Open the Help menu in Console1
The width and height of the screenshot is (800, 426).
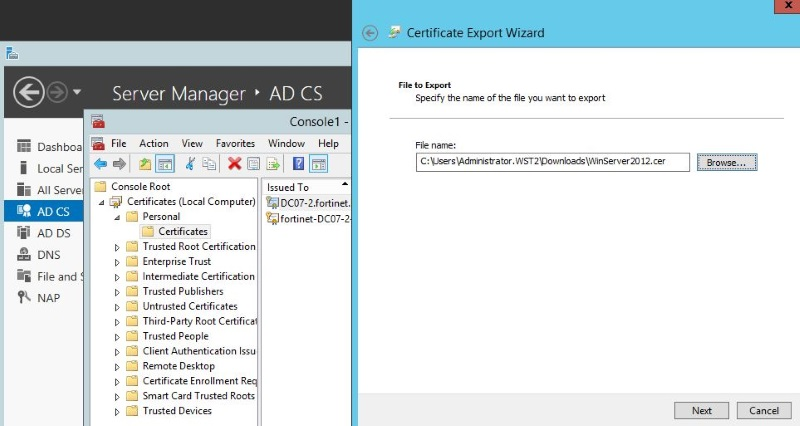pos(328,143)
